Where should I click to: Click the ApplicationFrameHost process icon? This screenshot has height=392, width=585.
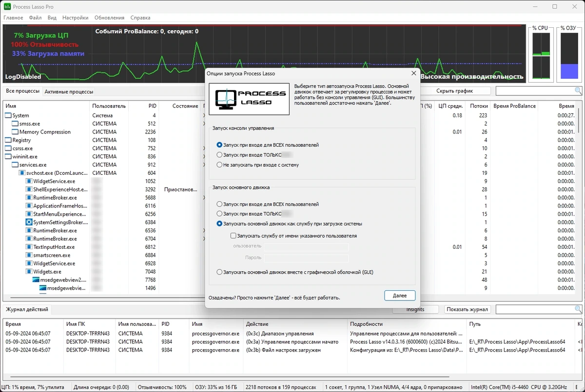point(29,206)
